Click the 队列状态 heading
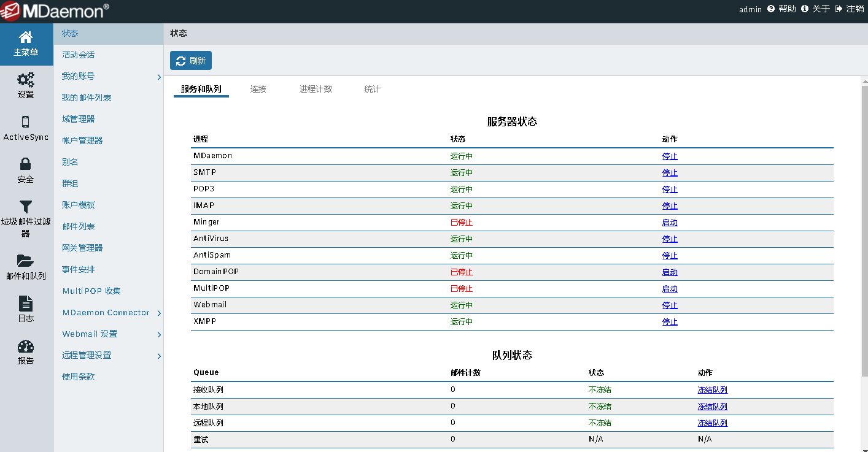This screenshot has width=868, height=452. tap(512, 356)
